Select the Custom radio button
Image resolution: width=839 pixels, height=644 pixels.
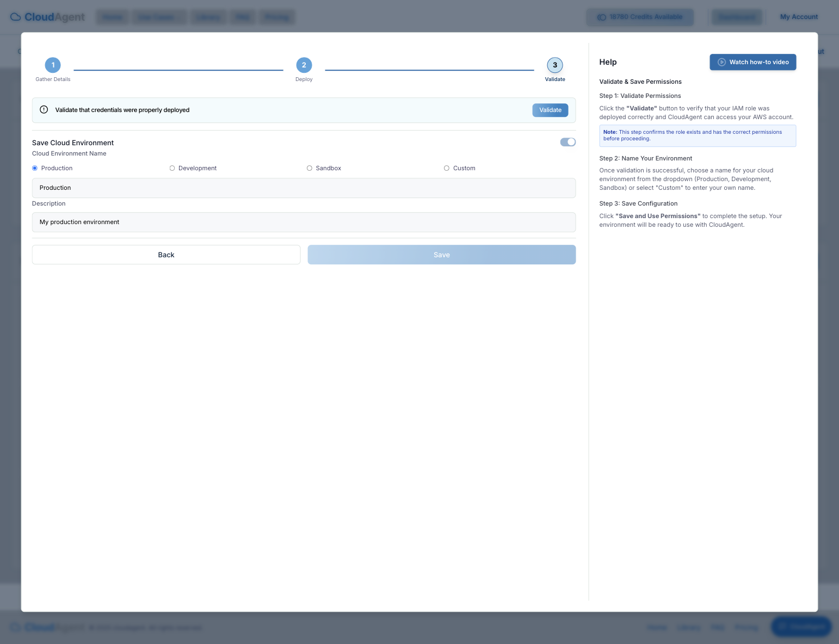(446, 168)
